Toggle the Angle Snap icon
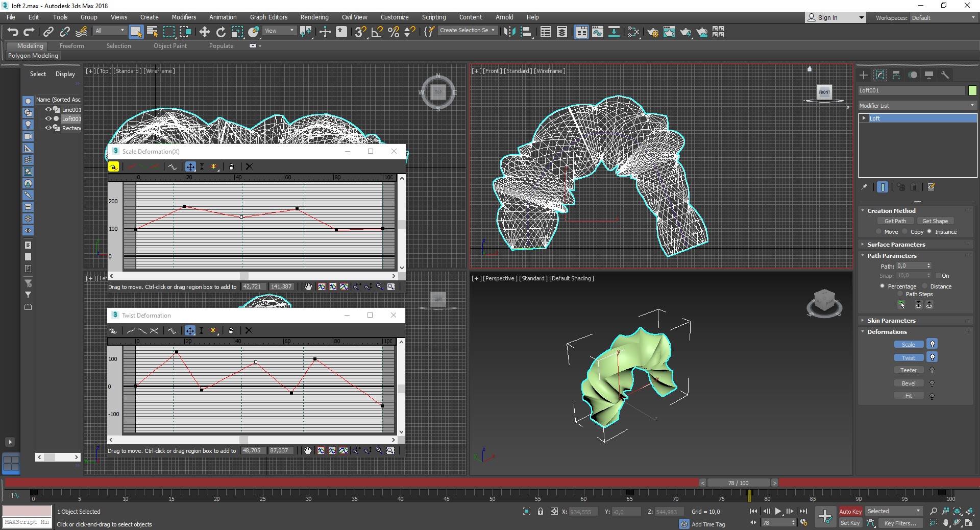Screen dimensions: 980x530 pyautogui.click(x=377, y=32)
